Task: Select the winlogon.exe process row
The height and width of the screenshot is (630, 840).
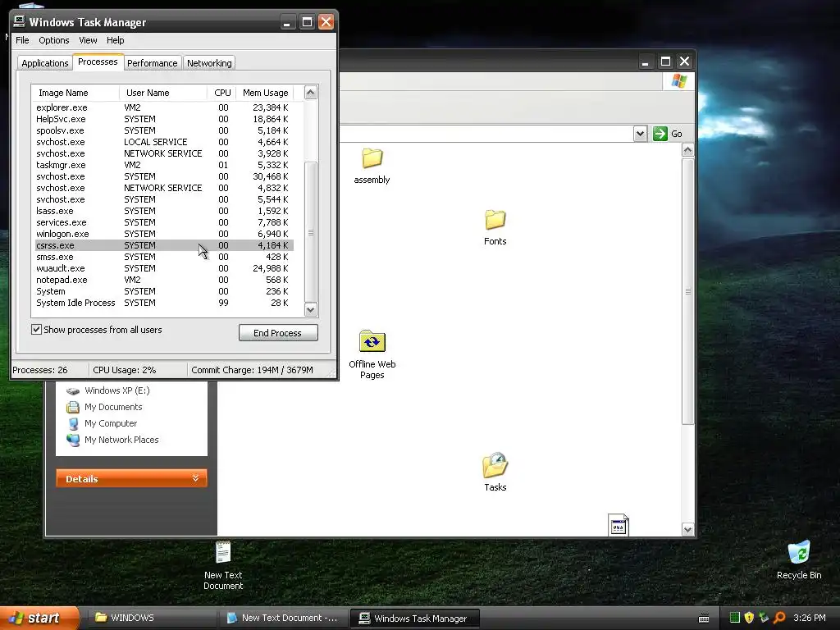Action: click(163, 234)
